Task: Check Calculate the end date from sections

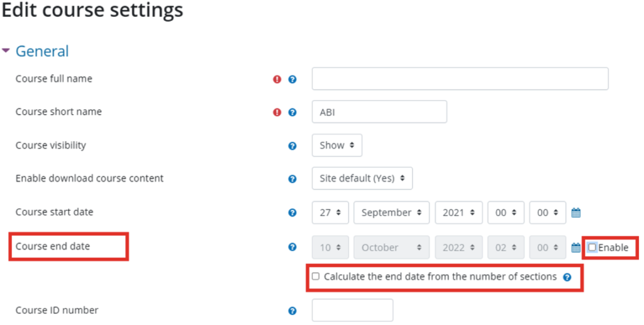Action: [x=316, y=276]
